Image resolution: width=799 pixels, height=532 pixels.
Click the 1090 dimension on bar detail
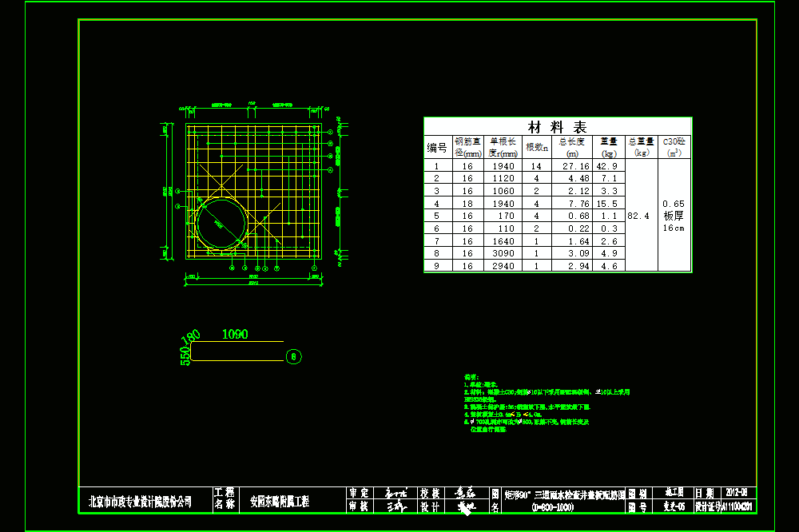[235, 334]
